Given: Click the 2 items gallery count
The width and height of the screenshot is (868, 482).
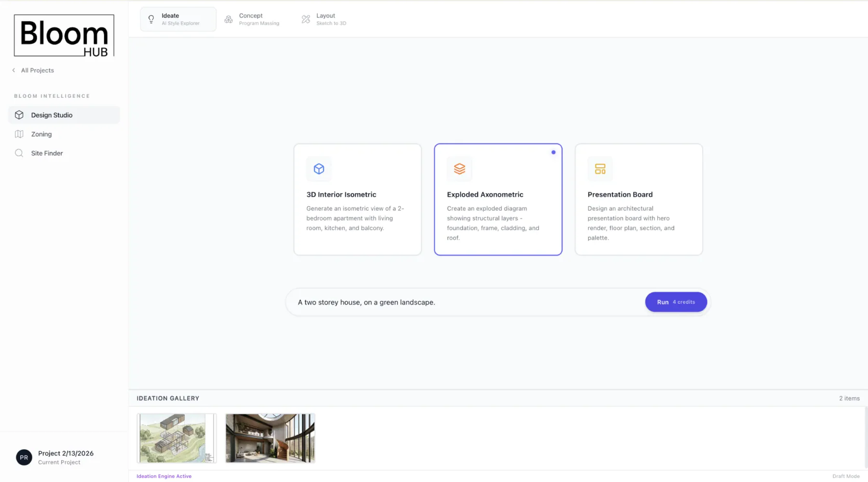Looking at the screenshot, I should pos(849,399).
